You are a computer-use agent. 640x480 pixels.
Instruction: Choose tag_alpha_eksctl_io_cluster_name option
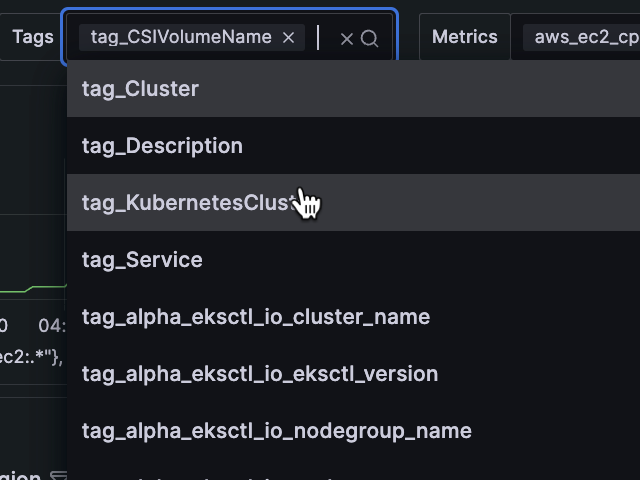coord(256,317)
